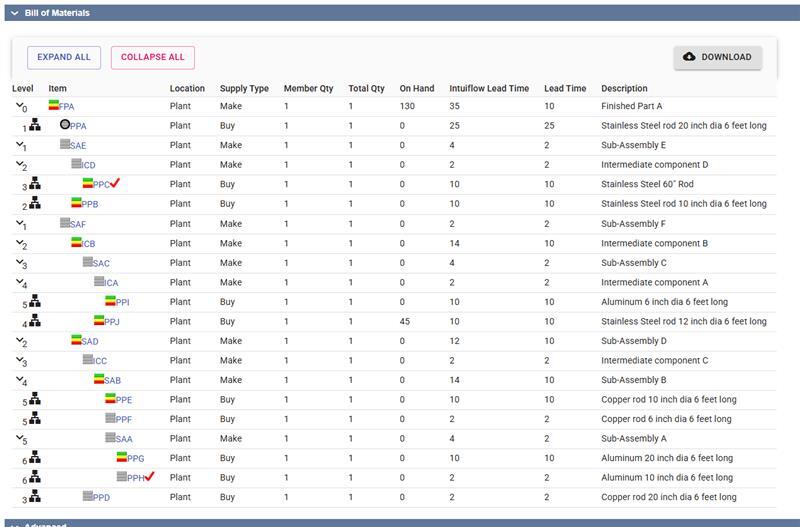800x527 pixels.
Task: Click the circle status icon before PPA
Action: [x=65, y=125]
